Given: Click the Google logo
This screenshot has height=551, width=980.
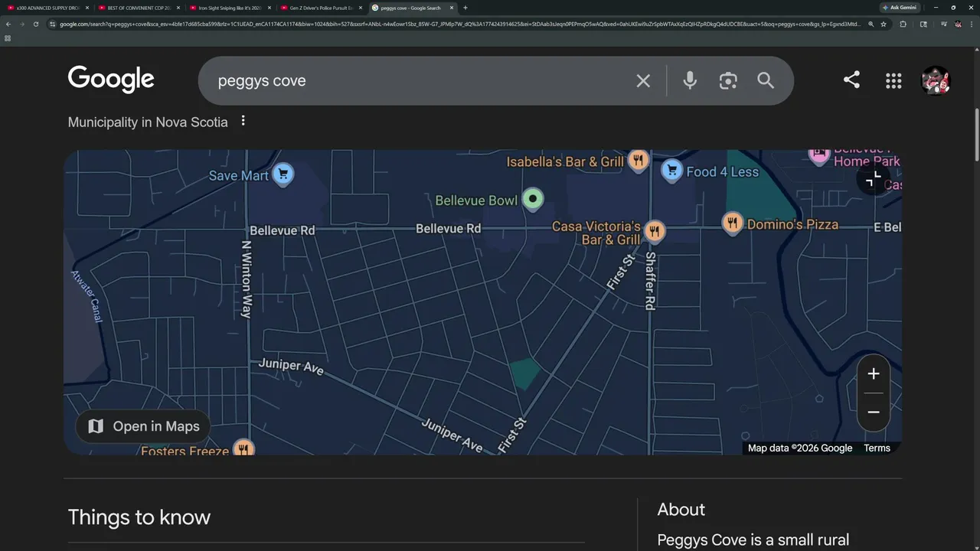Looking at the screenshot, I should click(x=111, y=80).
